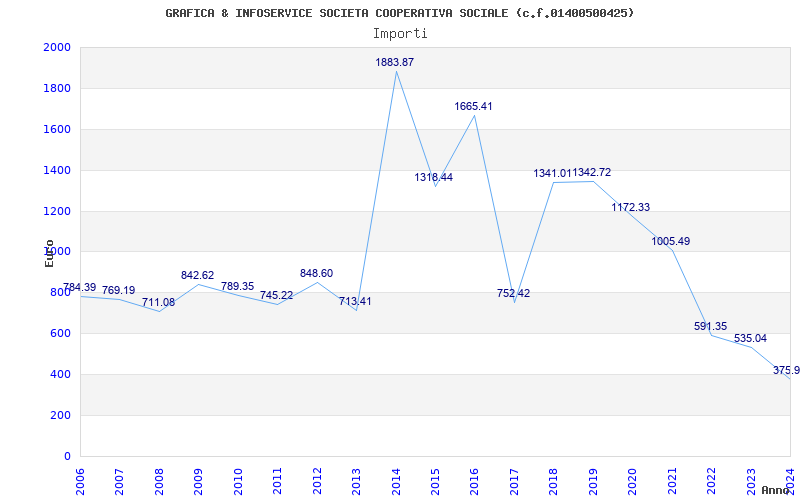Click the 2008 x-axis year label
This screenshot has height=500, width=800.
159,482
